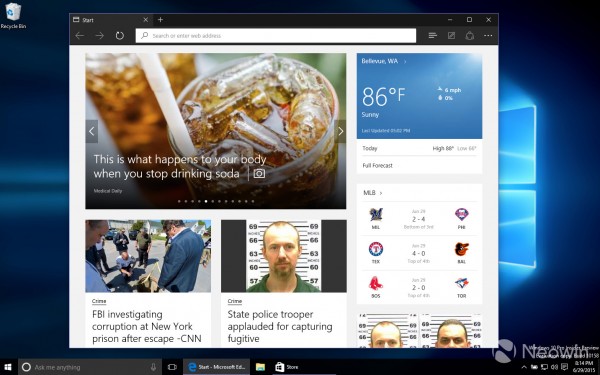Go forward using the forward arrow

point(100,36)
